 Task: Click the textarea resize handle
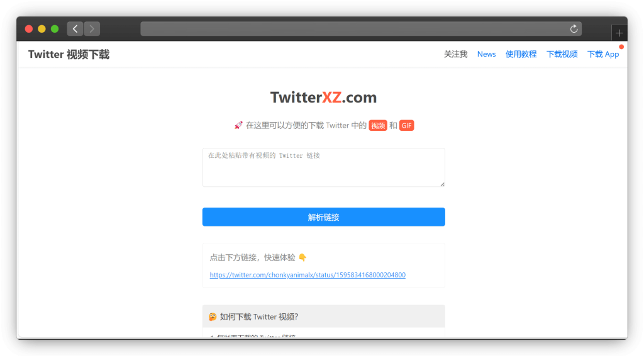click(x=442, y=184)
